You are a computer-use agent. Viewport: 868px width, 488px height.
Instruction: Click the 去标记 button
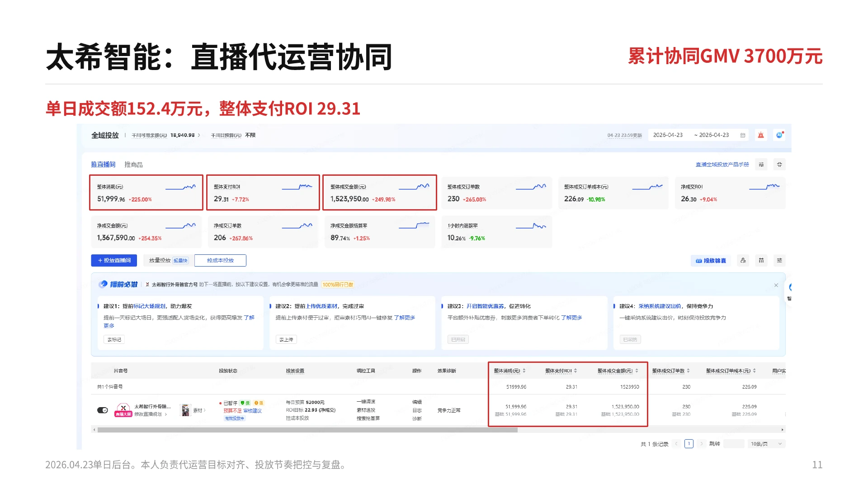(x=114, y=339)
